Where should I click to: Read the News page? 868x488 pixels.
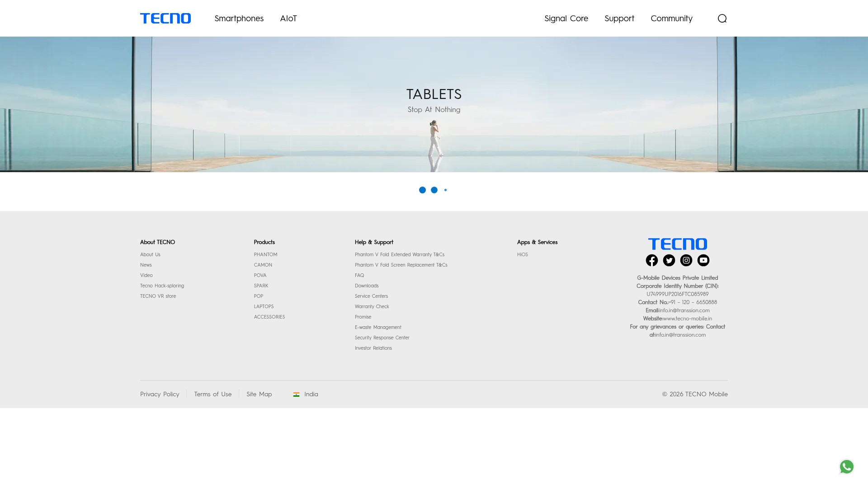click(x=146, y=265)
